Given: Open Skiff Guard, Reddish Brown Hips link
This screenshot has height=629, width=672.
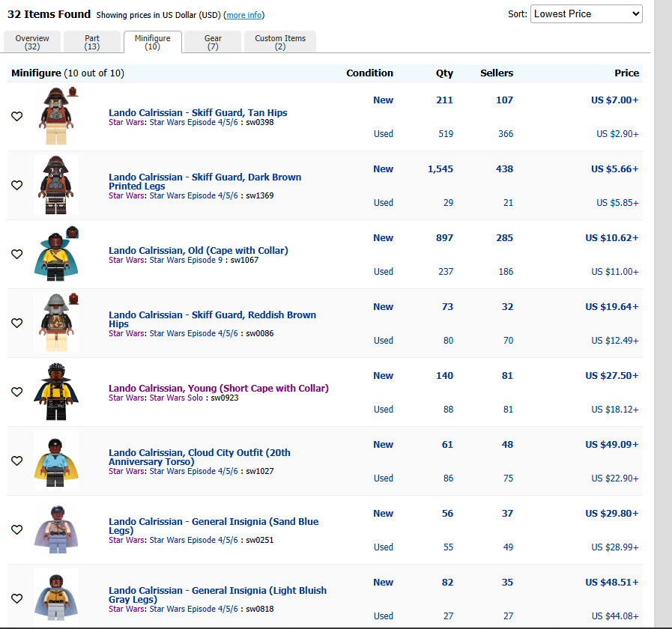Looking at the screenshot, I should [x=212, y=319].
